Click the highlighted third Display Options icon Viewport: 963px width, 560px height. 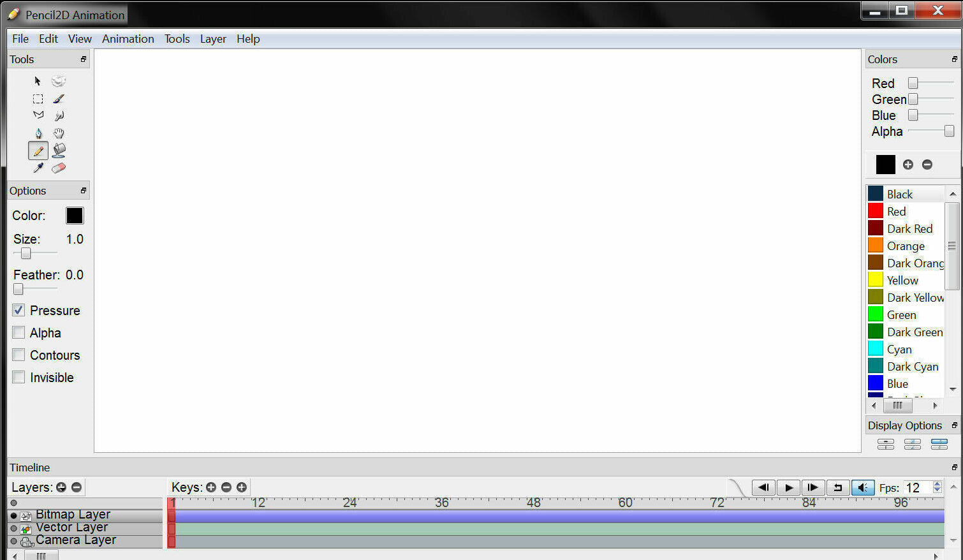click(939, 444)
